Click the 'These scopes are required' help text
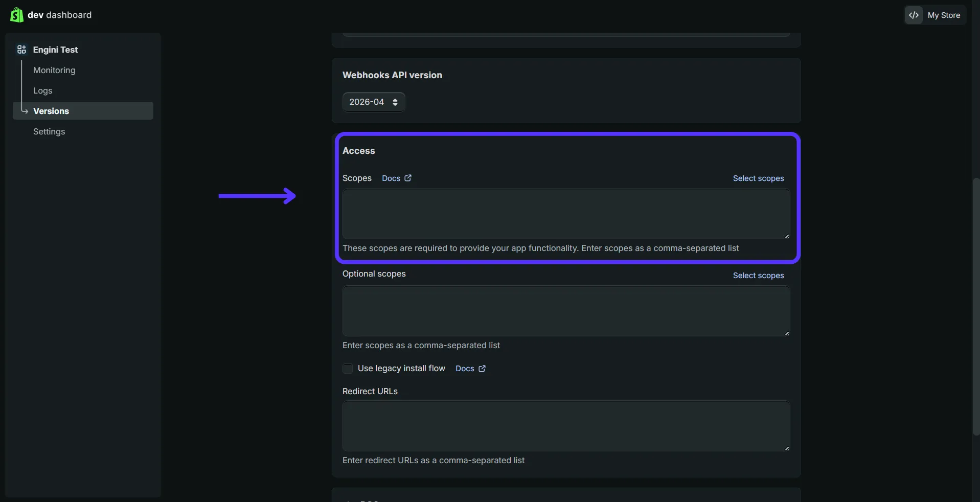 pos(541,248)
